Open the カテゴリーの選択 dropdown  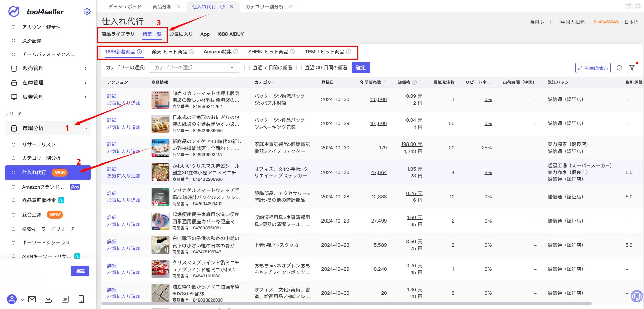click(194, 67)
